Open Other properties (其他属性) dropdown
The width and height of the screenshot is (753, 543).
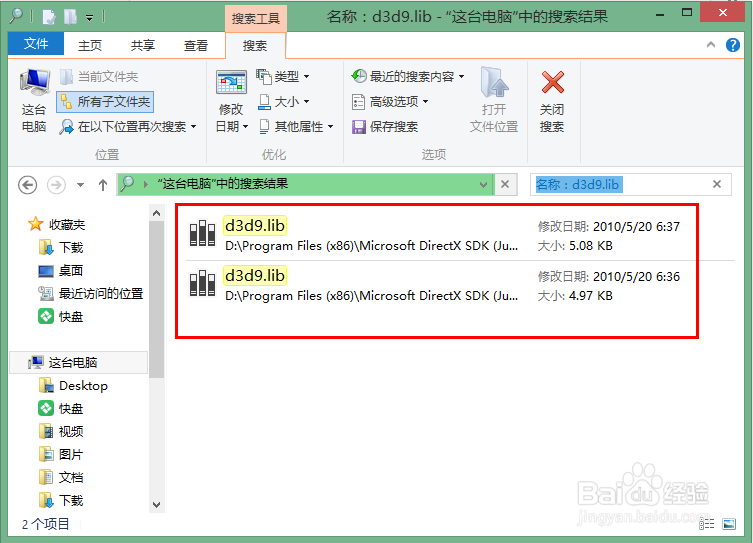296,127
